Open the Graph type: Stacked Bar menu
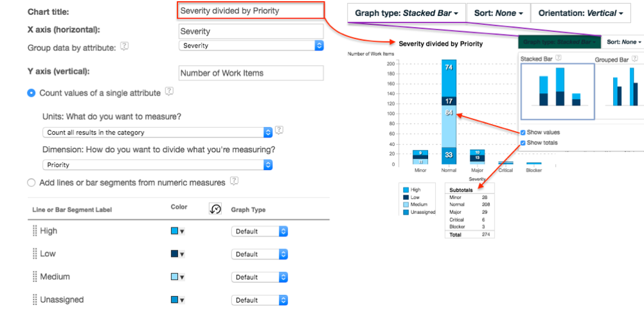The height and width of the screenshot is (309, 644). coord(407,13)
